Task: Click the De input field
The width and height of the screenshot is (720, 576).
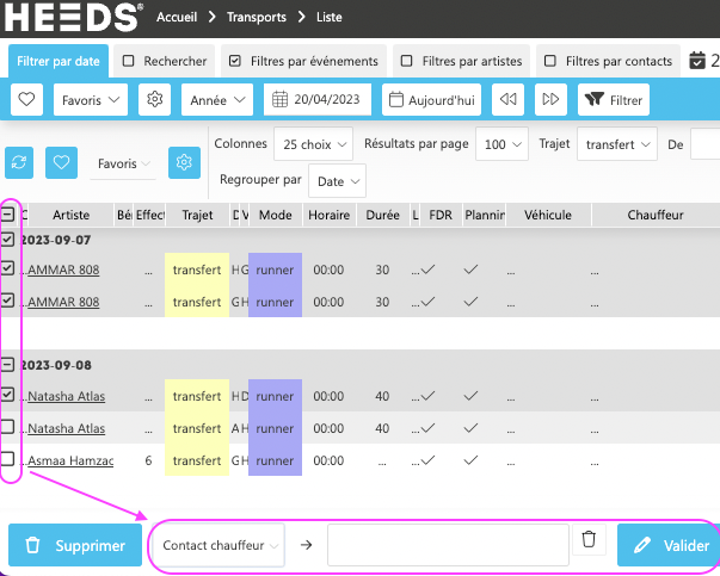Action: pos(705,144)
